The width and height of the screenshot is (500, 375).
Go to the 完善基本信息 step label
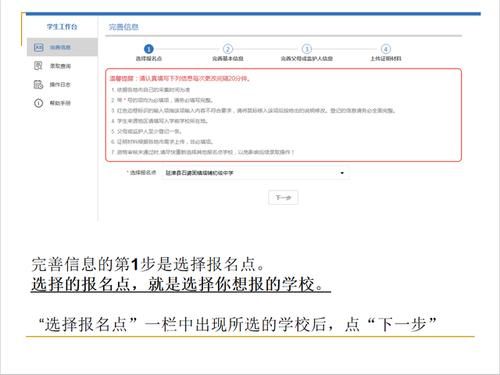pos(228,59)
